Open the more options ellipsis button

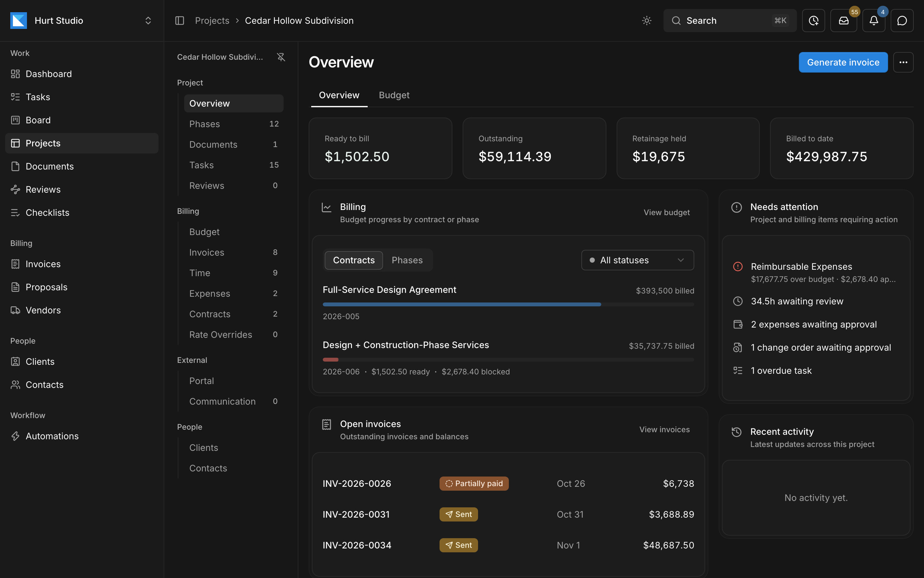click(903, 62)
